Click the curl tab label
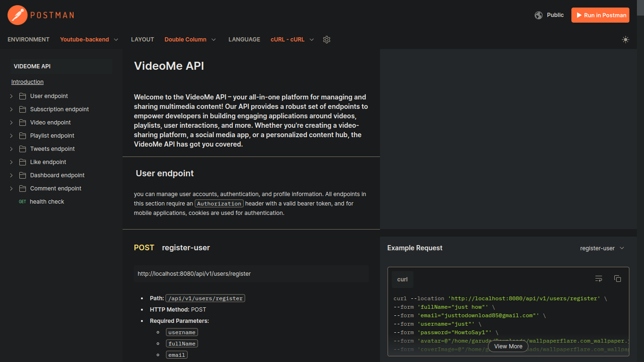Screen dimensions: 644x362 tap(403, 279)
